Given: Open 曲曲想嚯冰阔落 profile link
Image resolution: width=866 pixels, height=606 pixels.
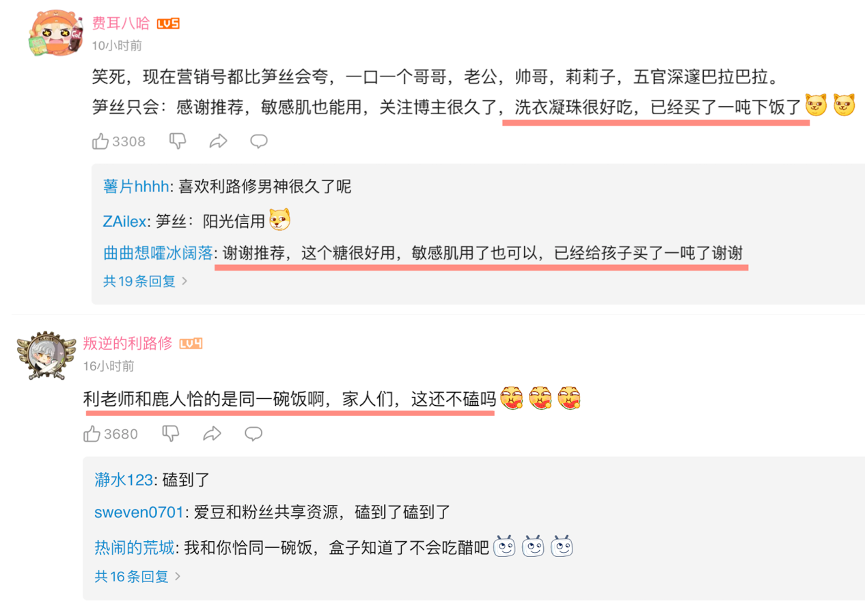Looking at the screenshot, I should coord(158,254).
